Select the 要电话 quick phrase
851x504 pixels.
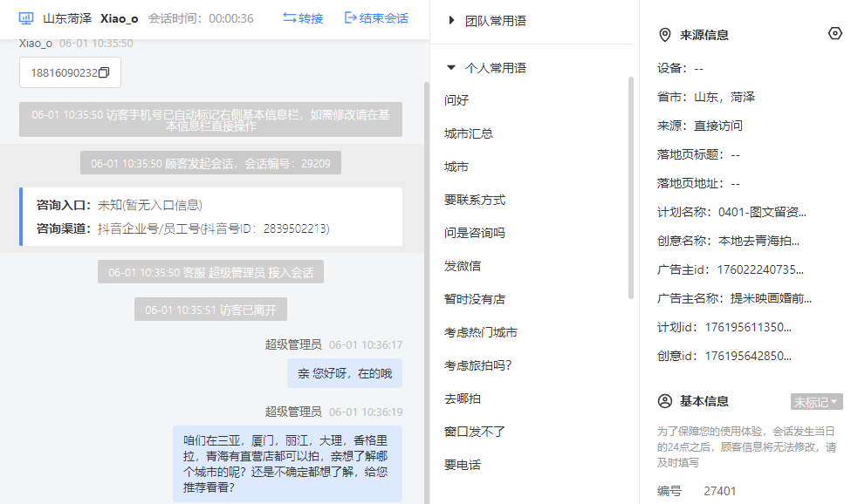[463, 465]
